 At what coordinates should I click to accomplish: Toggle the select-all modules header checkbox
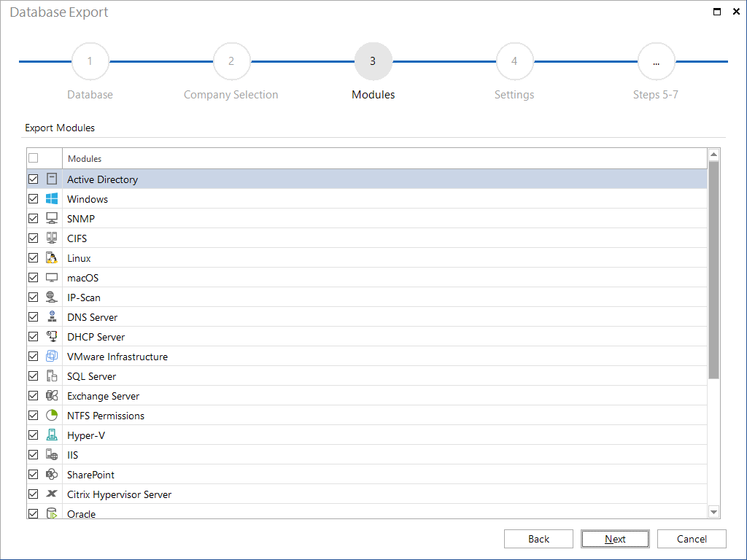click(x=34, y=158)
